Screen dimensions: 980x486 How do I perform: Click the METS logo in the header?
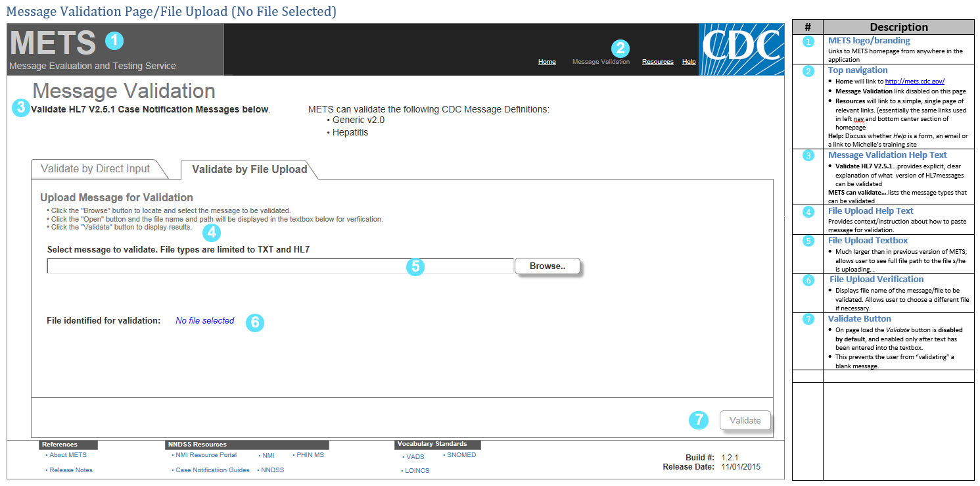(53, 43)
